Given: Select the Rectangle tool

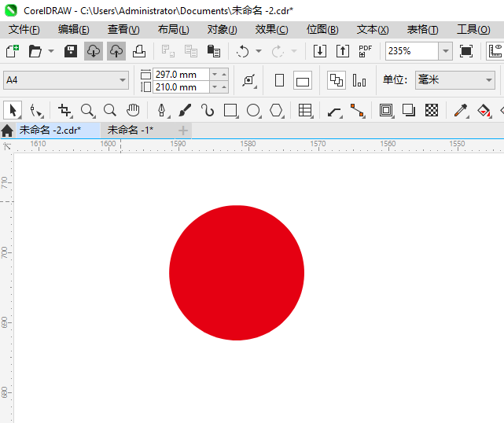Looking at the screenshot, I should point(230,110).
